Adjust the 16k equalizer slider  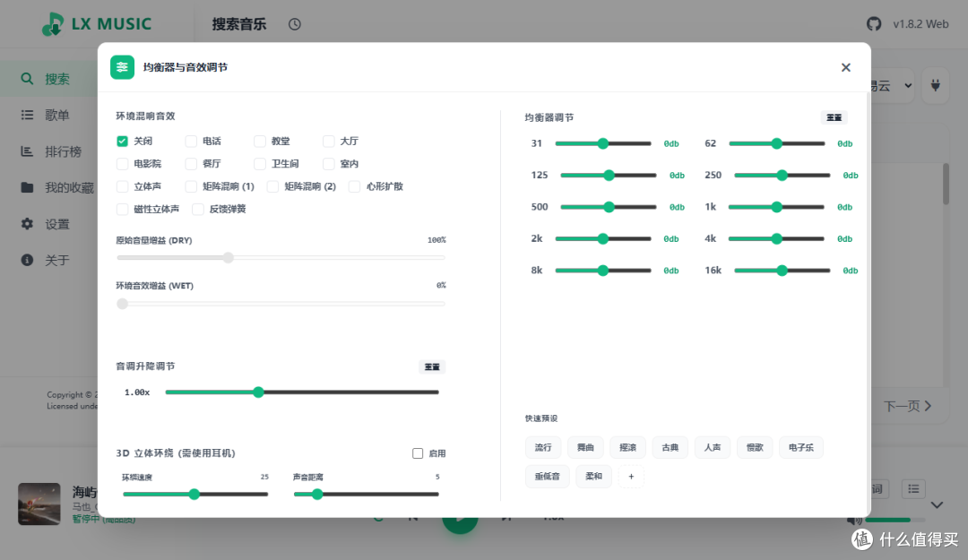pos(782,271)
